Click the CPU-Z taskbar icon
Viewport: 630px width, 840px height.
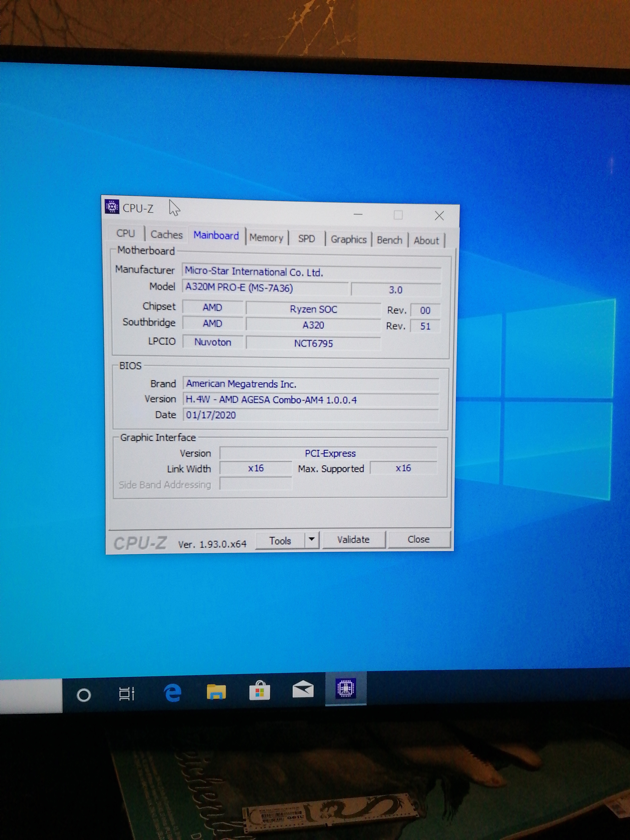346,688
